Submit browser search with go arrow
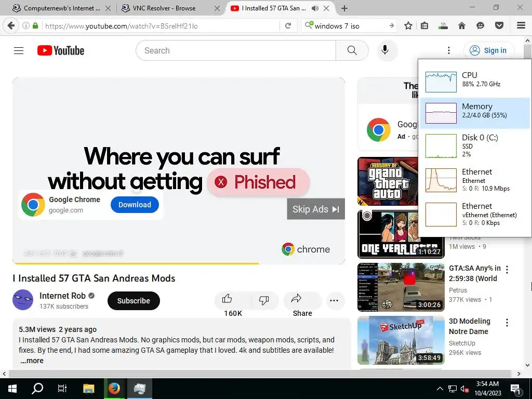 pos(392,26)
